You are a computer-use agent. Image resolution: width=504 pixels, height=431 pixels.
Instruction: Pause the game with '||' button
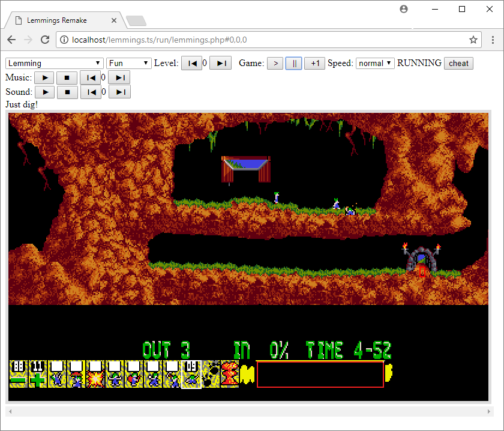(x=294, y=63)
